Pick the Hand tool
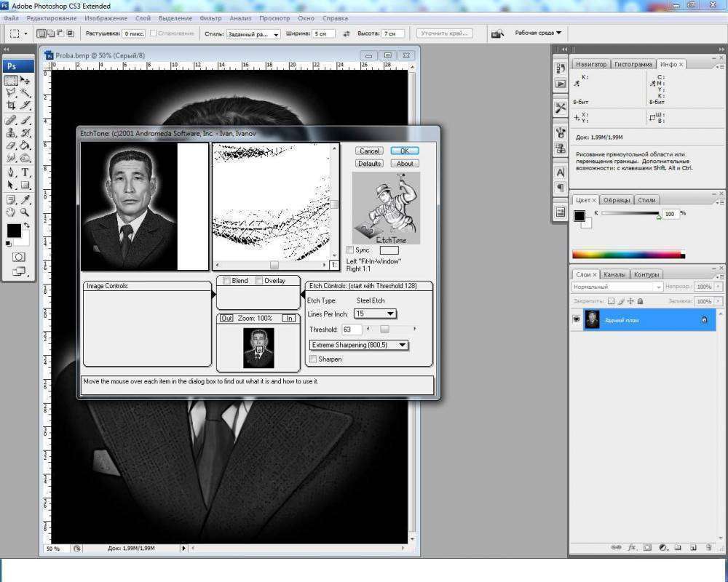The image size is (728, 582). click(x=11, y=212)
